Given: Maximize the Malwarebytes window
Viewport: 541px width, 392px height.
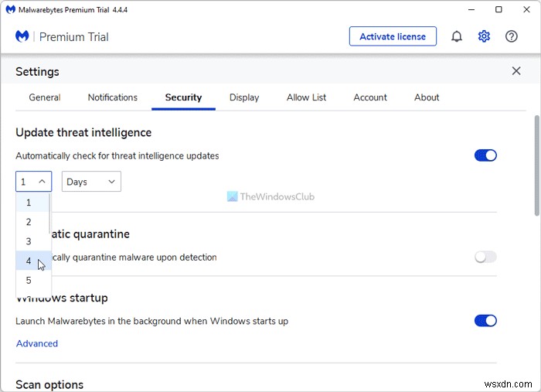Looking at the screenshot, I should click(x=498, y=9).
